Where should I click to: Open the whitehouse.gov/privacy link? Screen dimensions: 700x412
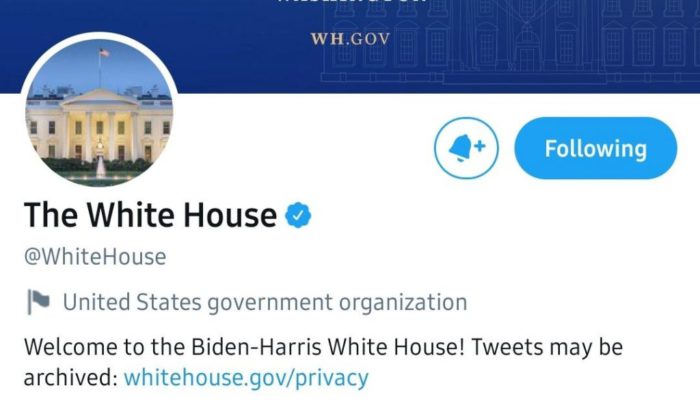(x=246, y=378)
